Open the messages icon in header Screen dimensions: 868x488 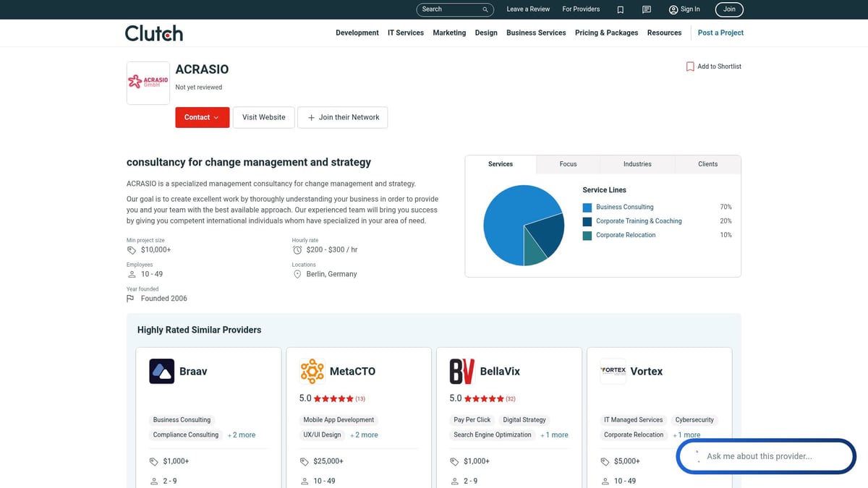click(x=647, y=9)
